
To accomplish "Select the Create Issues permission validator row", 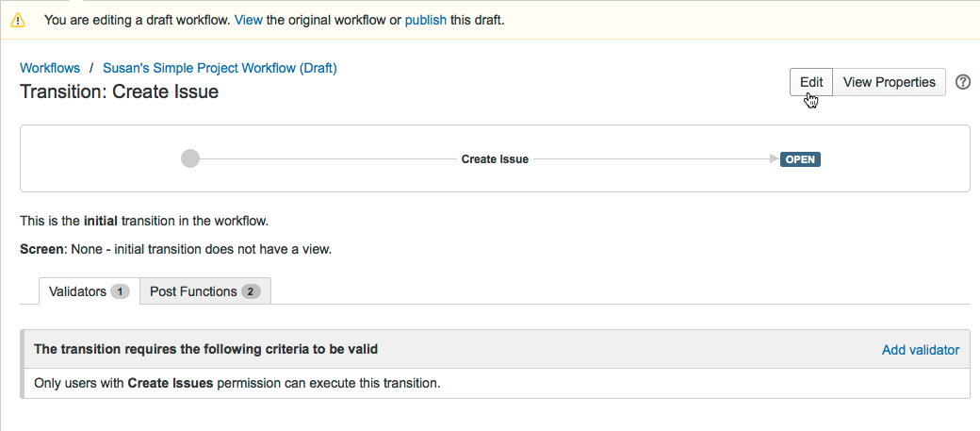I will (x=237, y=384).
